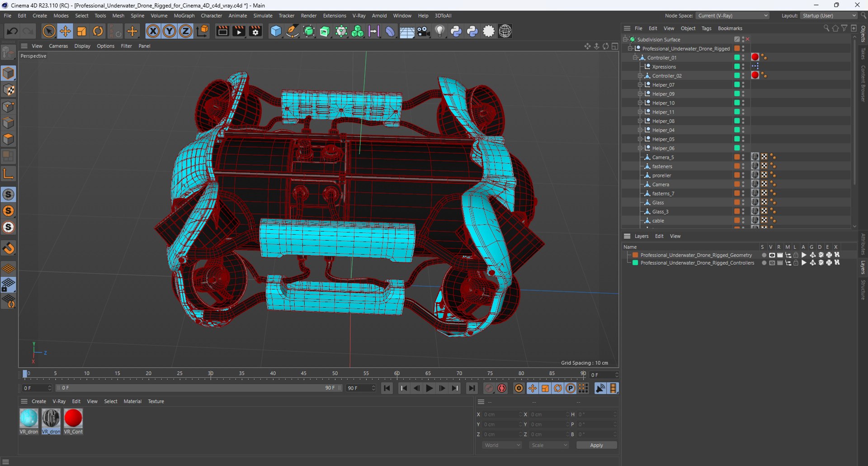Viewport: 868px width, 466px height.
Task: Open Object Manager Tags menu
Action: pyautogui.click(x=706, y=28)
